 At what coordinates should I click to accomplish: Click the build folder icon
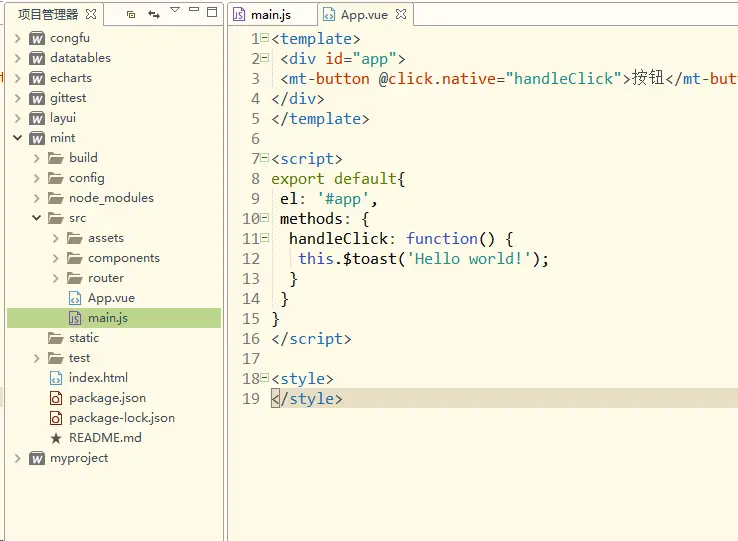56,158
